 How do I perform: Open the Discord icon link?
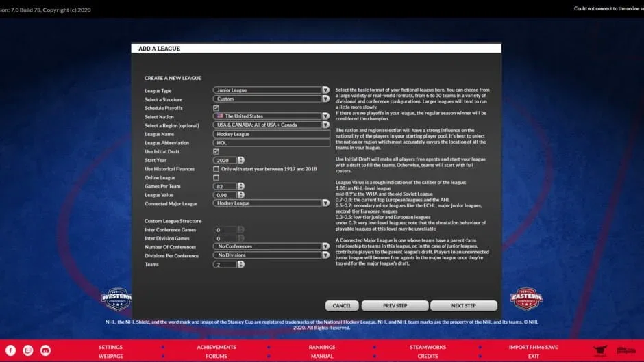click(45, 350)
